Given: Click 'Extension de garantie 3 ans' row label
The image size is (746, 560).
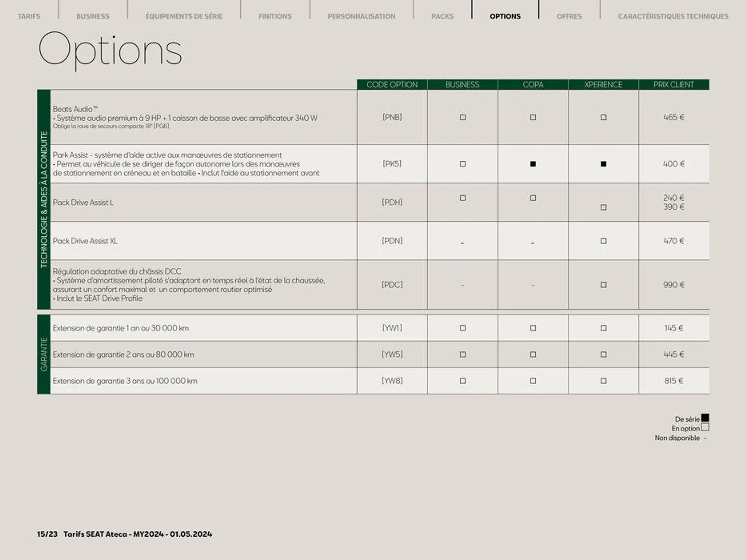Looking at the screenshot, I should click(125, 381).
